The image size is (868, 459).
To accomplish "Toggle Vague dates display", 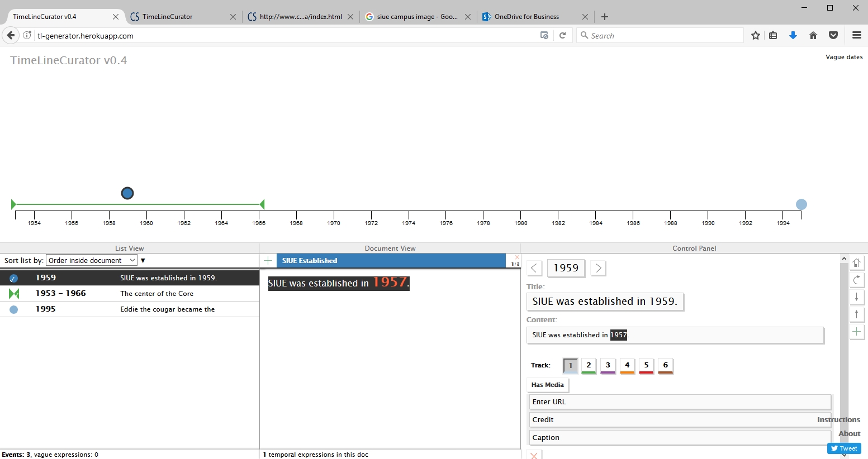I will pyautogui.click(x=843, y=57).
